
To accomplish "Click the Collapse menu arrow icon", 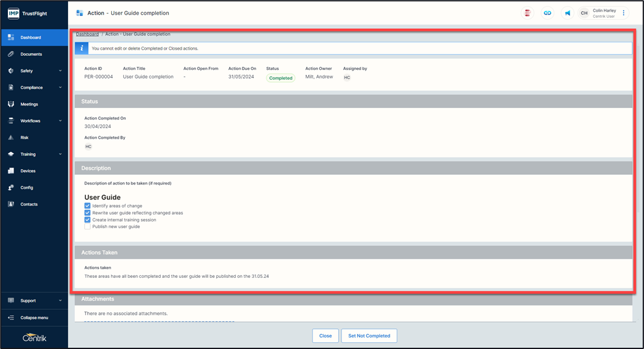I will click(x=11, y=318).
